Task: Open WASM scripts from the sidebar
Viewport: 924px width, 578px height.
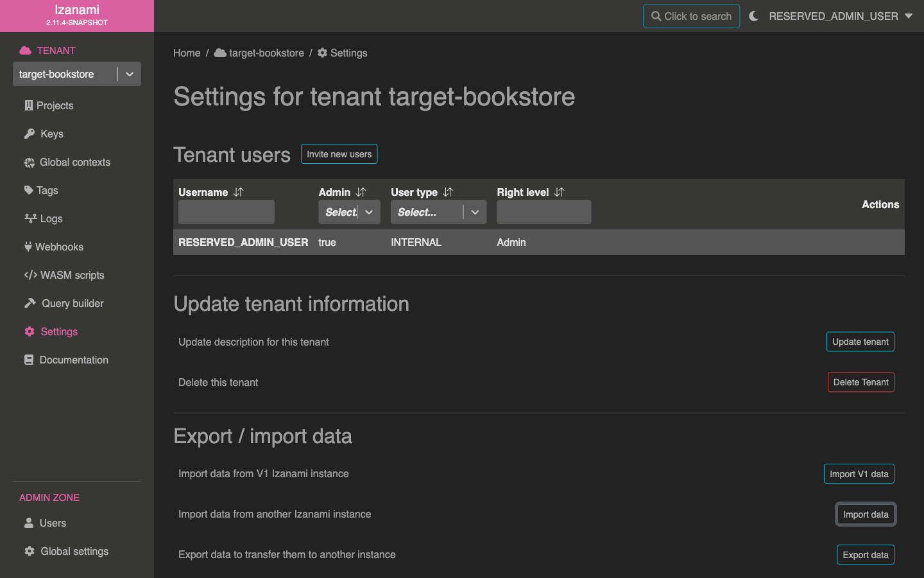Action: [x=72, y=275]
